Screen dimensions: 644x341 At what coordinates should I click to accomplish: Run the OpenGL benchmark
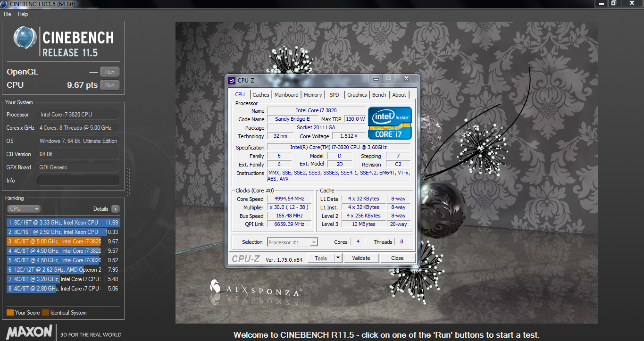pyautogui.click(x=110, y=72)
